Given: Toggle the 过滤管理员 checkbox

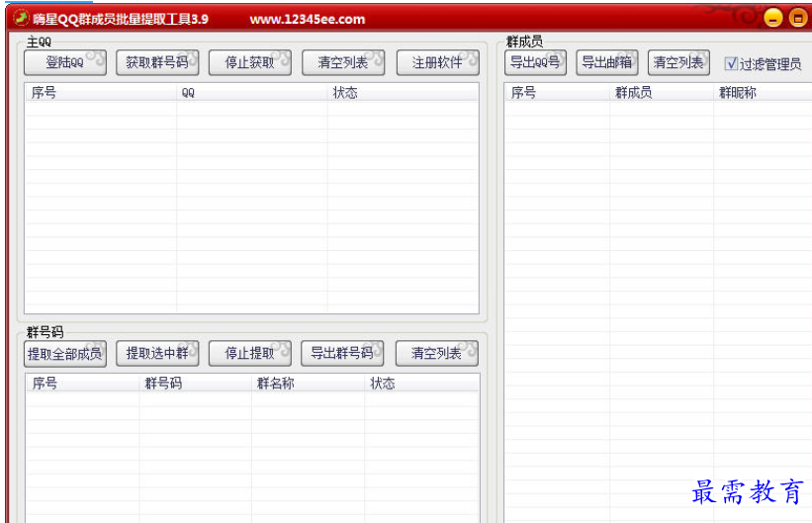Looking at the screenshot, I should [731, 63].
